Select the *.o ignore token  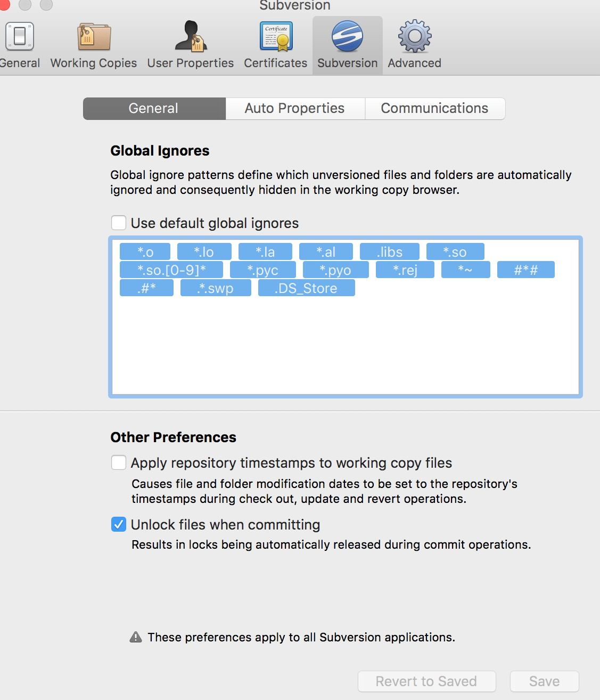[145, 251]
